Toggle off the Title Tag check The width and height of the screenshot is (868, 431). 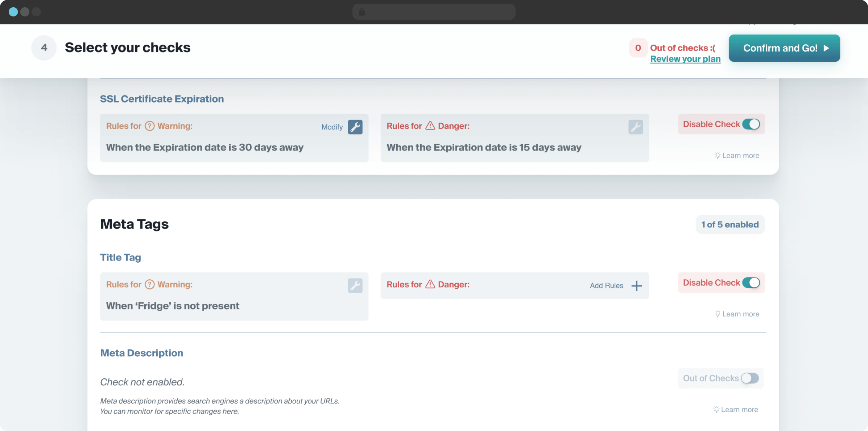point(751,283)
